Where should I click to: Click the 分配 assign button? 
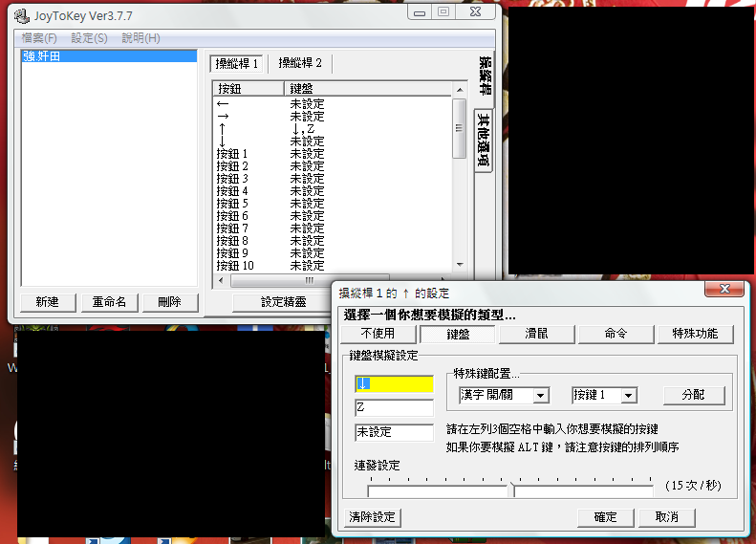[694, 395]
